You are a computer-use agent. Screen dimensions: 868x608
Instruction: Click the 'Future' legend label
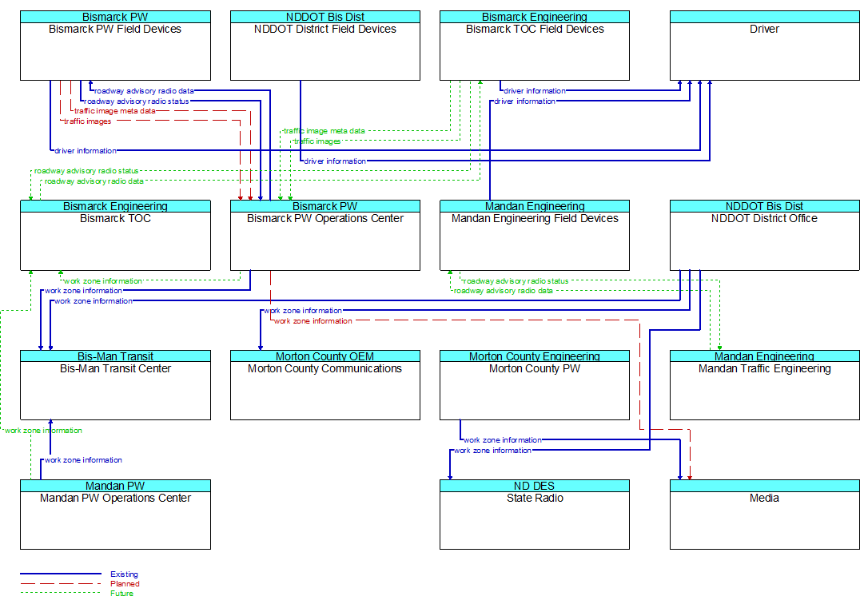pyautogui.click(x=121, y=594)
